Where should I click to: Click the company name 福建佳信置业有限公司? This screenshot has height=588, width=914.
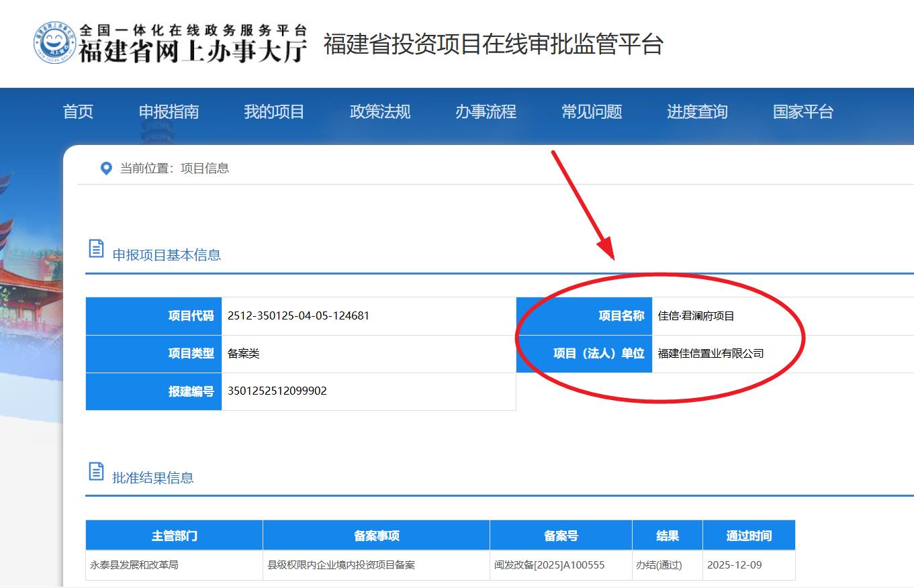click(711, 354)
